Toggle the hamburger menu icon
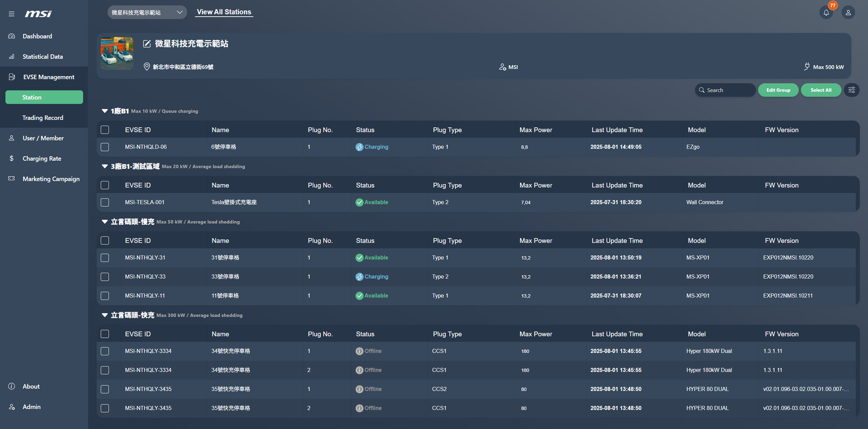This screenshot has width=868, height=429. coord(11,14)
